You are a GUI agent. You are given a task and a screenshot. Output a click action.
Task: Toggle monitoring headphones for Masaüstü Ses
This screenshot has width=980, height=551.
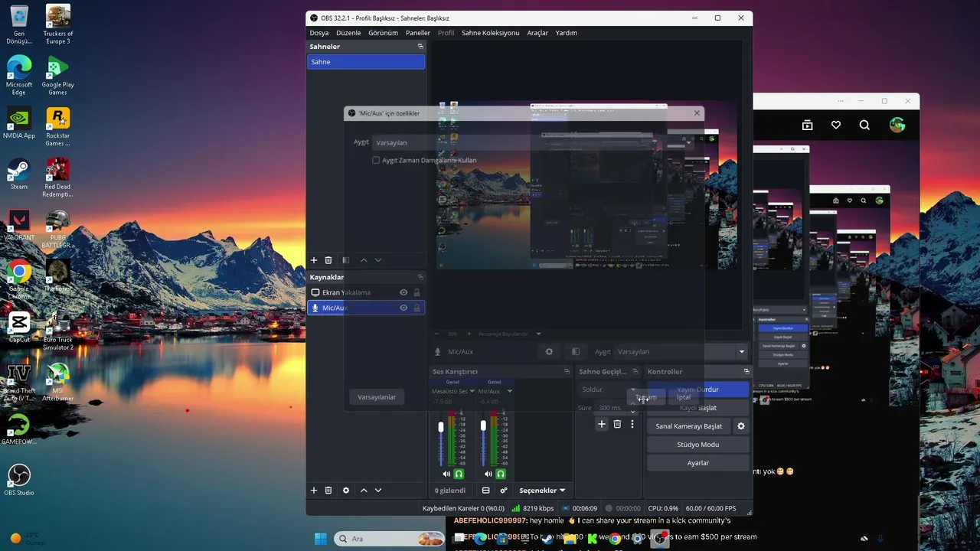click(x=459, y=474)
